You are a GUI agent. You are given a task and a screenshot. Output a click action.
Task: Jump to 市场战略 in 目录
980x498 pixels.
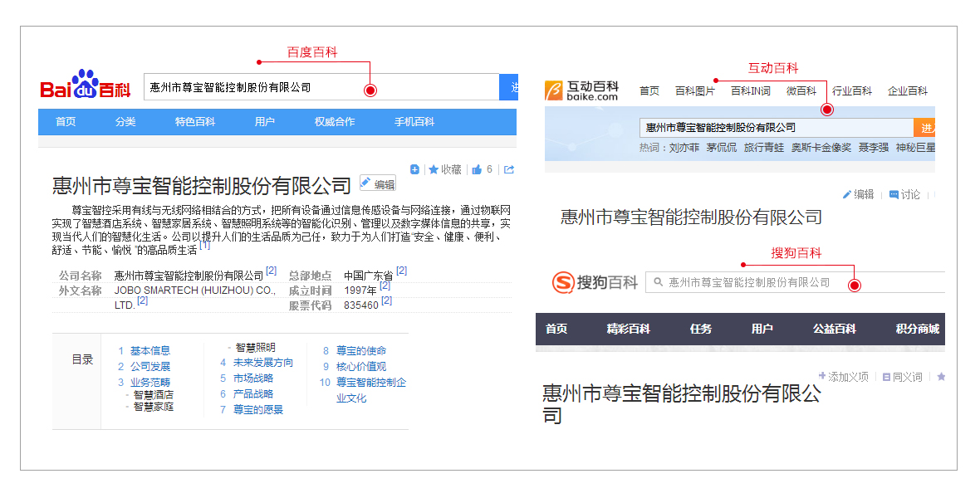tap(253, 378)
